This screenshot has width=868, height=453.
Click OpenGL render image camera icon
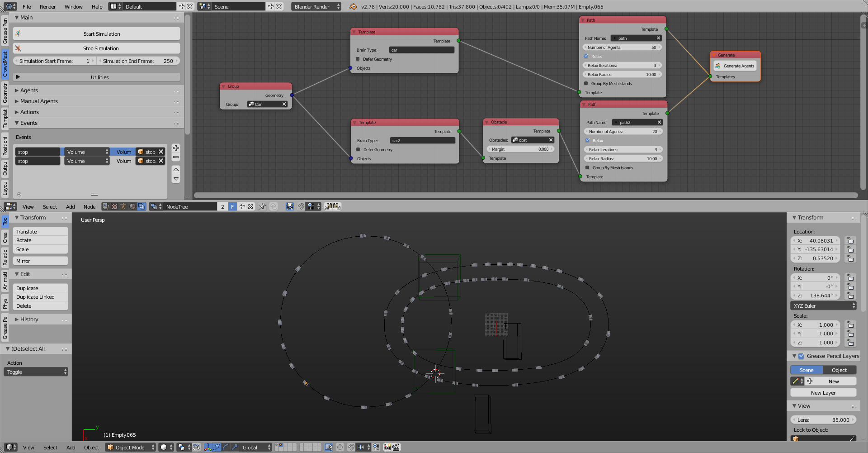tap(387, 448)
